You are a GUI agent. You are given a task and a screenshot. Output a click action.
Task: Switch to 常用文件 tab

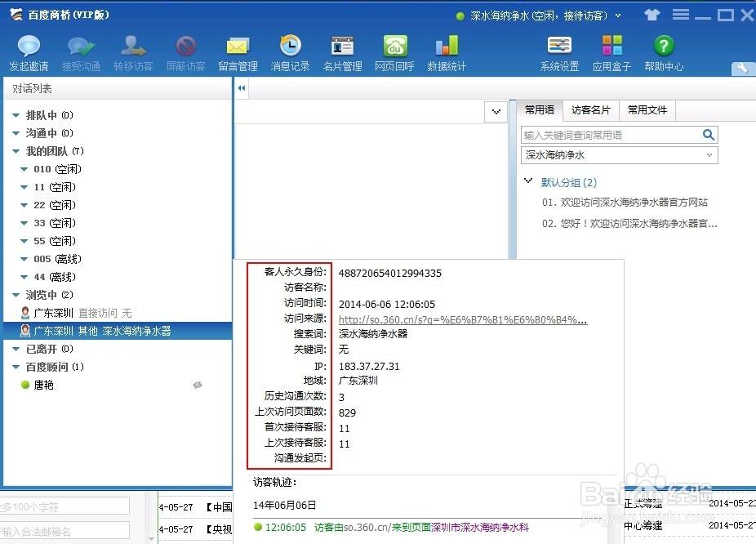pos(647,110)
